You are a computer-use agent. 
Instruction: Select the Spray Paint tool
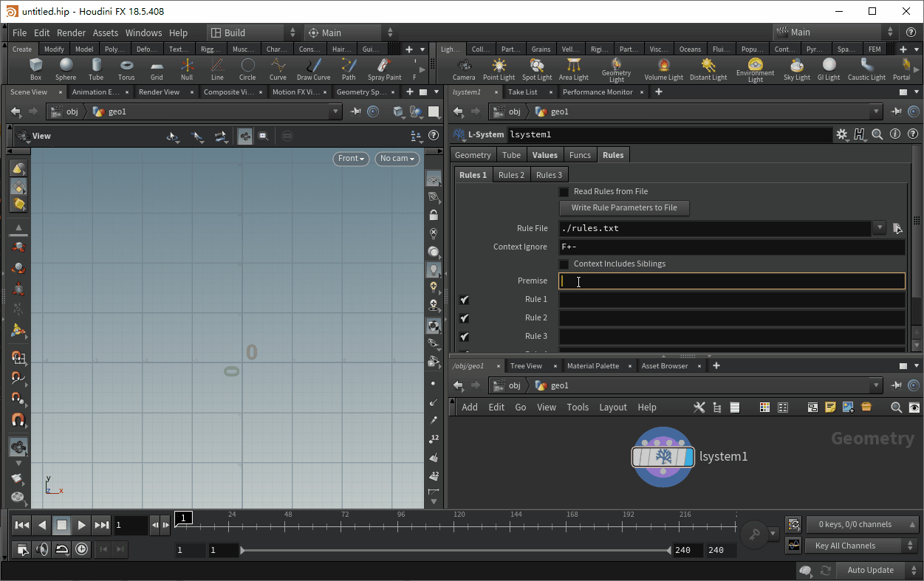(384, 69)
